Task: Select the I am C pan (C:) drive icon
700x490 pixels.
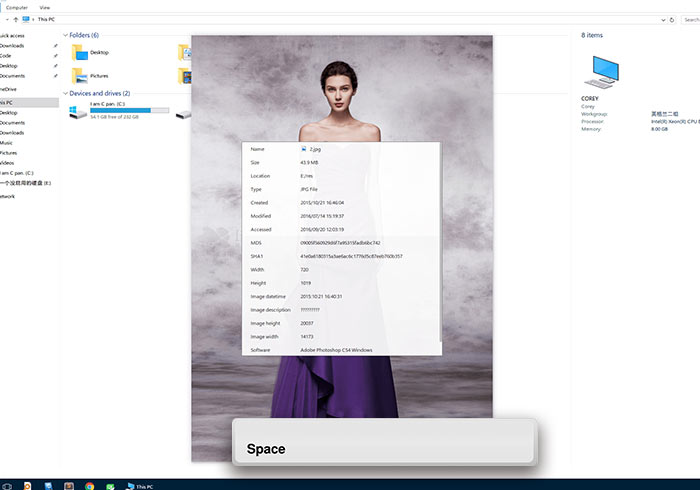Action: coord(78,112)
